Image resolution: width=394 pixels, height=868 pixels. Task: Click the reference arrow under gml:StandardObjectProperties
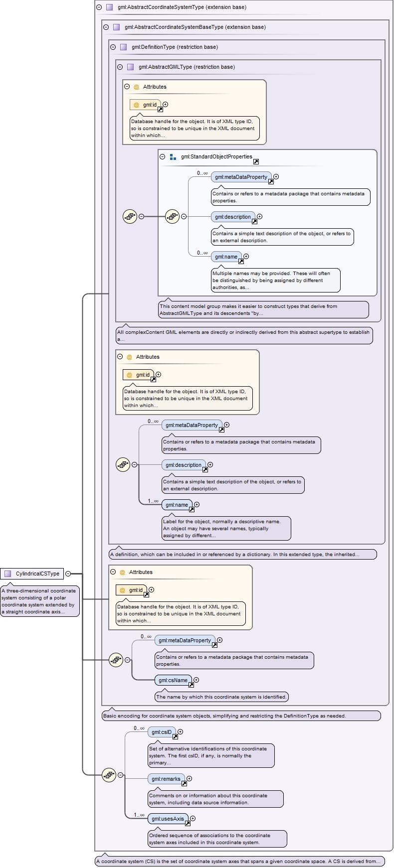click(x=256, y=162)
